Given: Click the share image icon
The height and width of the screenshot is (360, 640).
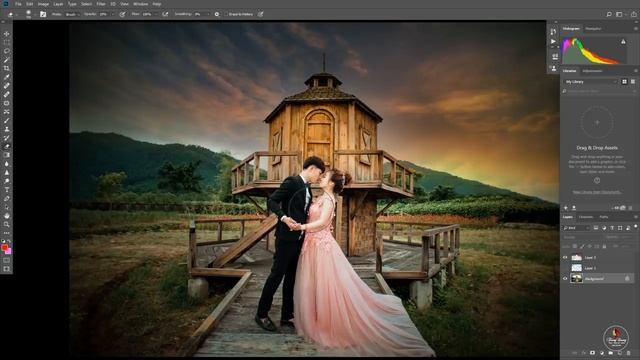Looking at the screenshot, I should (x=633, y=14).
